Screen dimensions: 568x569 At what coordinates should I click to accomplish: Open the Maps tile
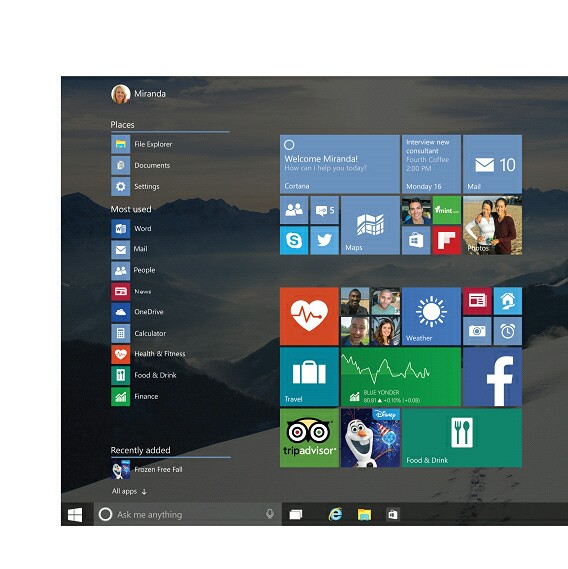click(370, 225)
